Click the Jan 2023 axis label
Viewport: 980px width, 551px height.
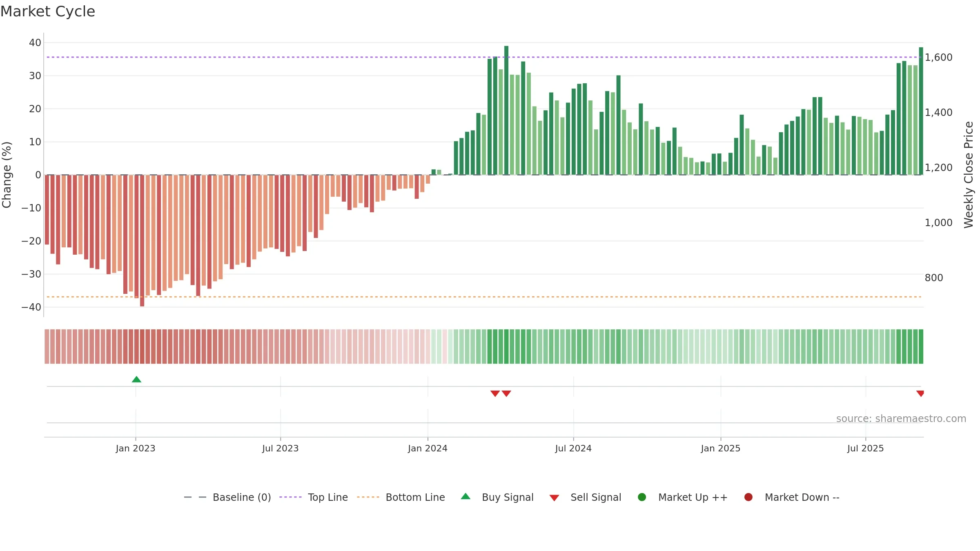click(136, 448)
